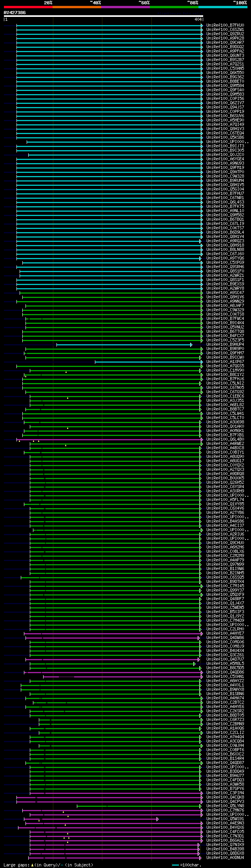Click the short green bar of UniRef100_Q5LYN8
Image resolution: width=251 pixels, height=868 pixels.
[140, 806]
